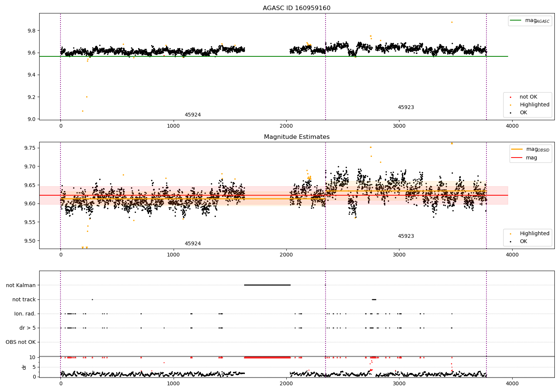Click the orange line sample beside mag OBSID
This screenshot has height=392, width=560.
pos(517,149)
